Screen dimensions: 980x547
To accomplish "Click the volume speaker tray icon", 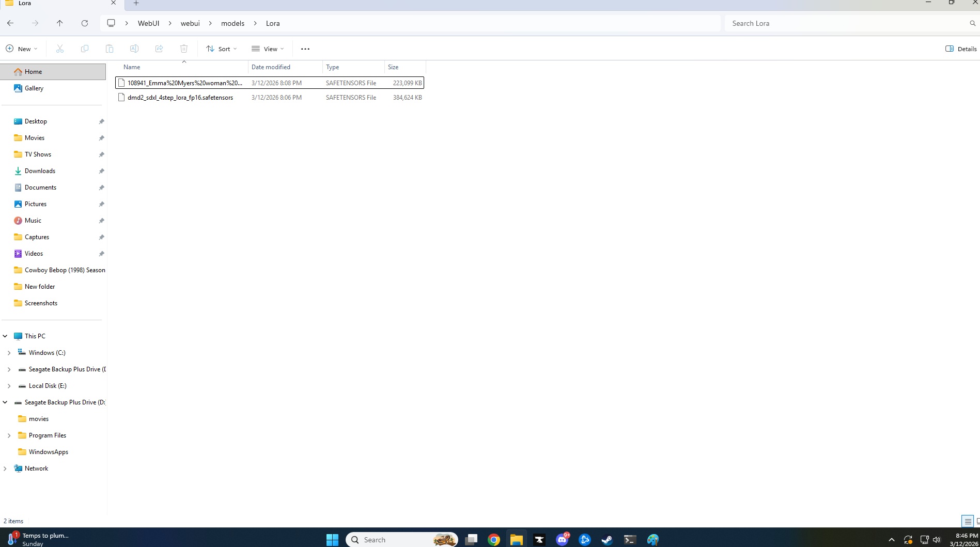I will point(937,540).
